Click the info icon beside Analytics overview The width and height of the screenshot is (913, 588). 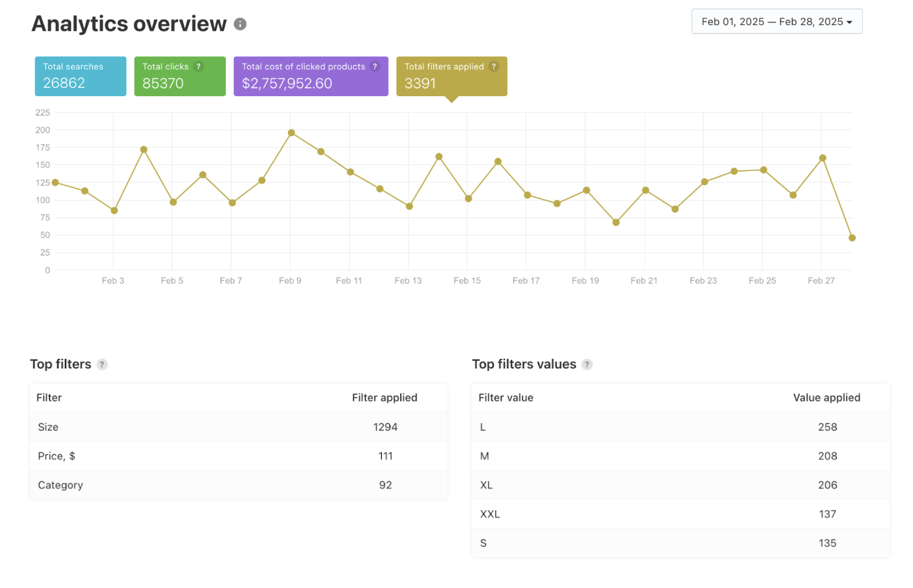click(240, 24)
